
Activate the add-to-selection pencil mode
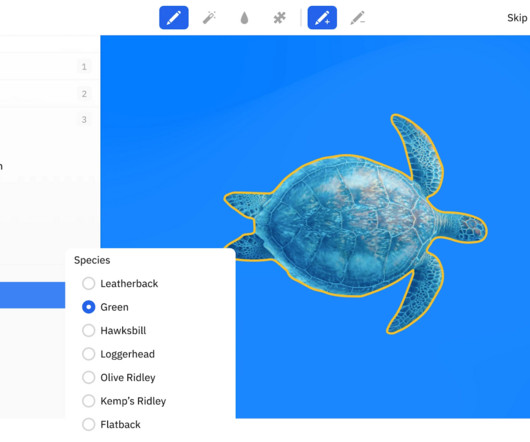coord(322,18)
